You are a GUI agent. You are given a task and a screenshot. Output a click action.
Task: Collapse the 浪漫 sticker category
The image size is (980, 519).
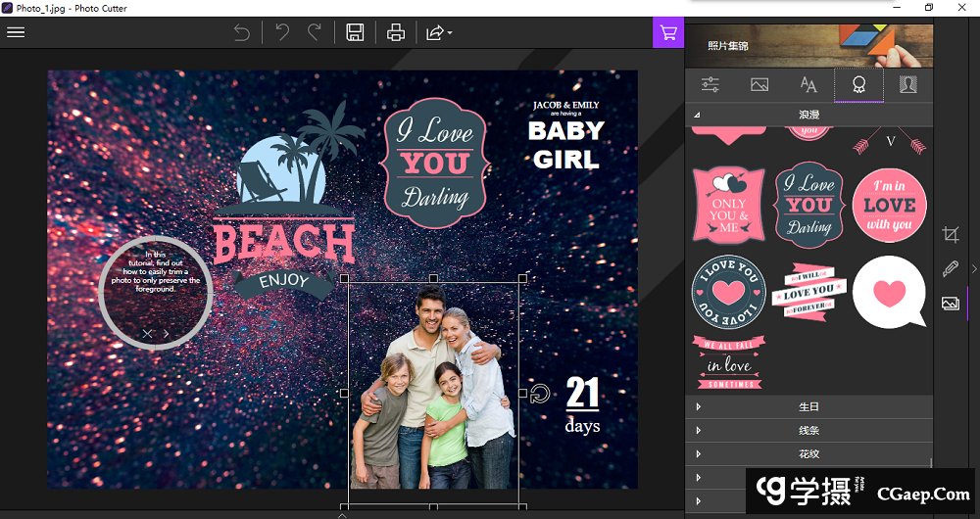pyautogui.click(x=808, y=116)
